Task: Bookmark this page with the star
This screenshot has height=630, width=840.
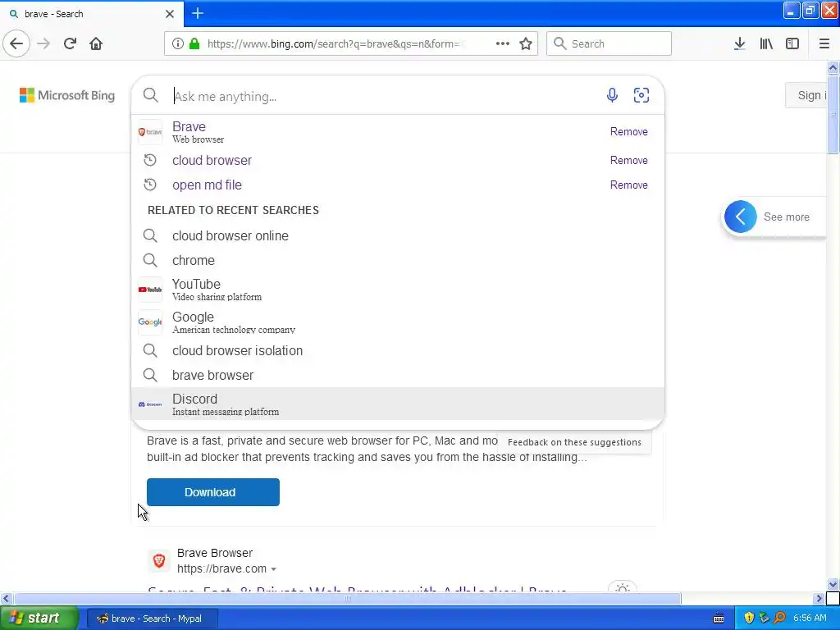Action: [x=526, y=43]
